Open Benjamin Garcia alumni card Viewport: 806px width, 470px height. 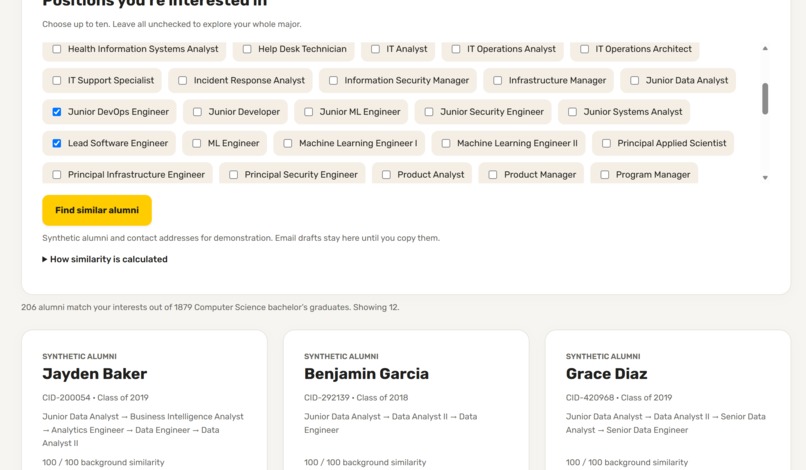coord(406,400)
